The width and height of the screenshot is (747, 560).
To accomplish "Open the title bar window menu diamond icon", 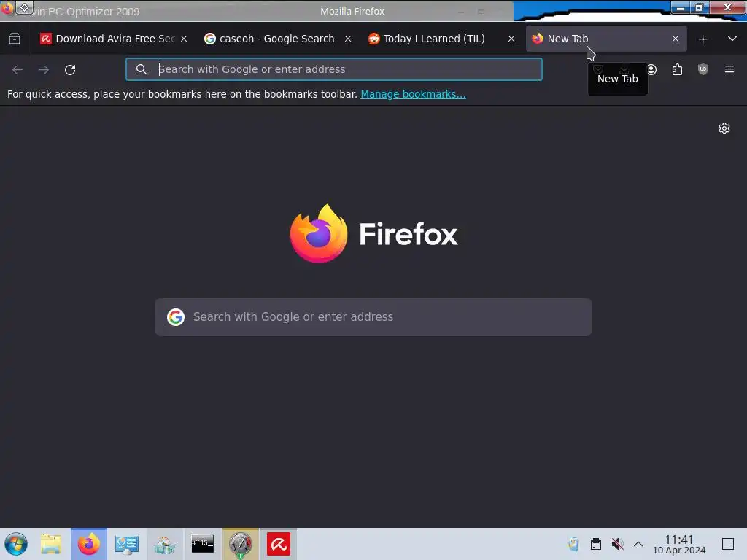I will pos(24,7).
